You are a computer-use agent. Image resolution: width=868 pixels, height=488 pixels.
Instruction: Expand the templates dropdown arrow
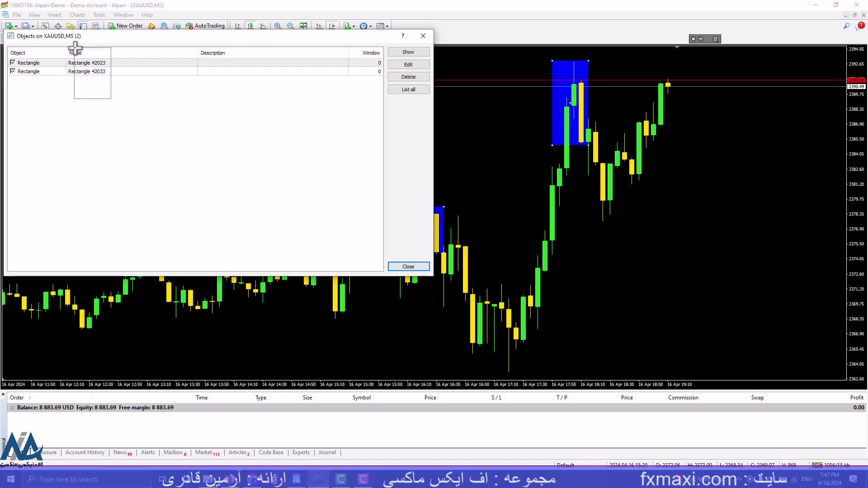coord(387,26)
